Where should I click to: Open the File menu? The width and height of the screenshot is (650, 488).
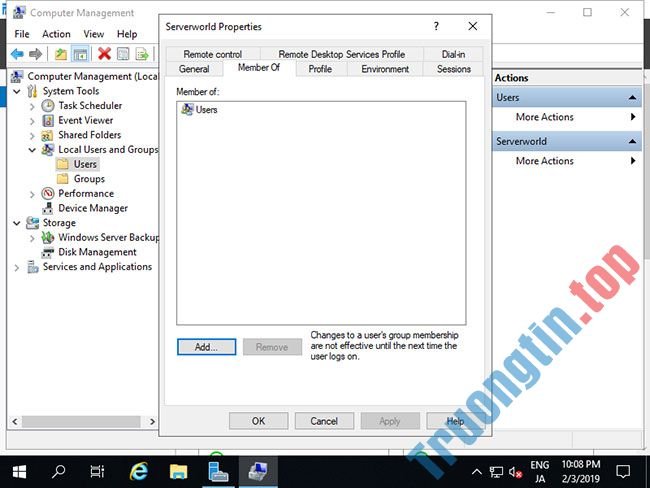coord(22,34)
